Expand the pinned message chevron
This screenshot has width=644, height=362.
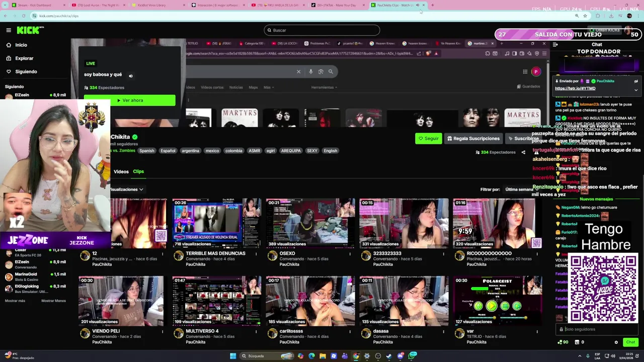point(636,90)
